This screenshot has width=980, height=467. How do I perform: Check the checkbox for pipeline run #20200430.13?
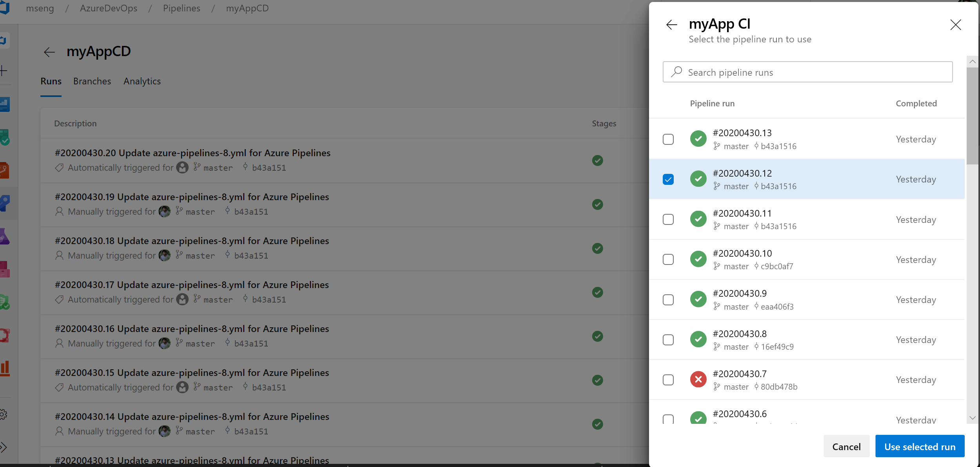(668, 139)
